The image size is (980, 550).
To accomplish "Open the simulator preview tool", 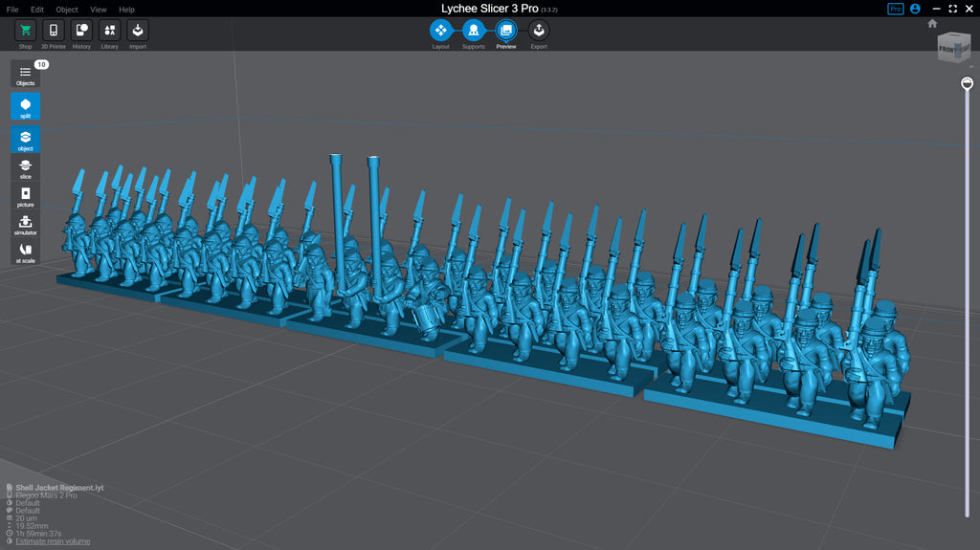I will click(x=26, y=225).
